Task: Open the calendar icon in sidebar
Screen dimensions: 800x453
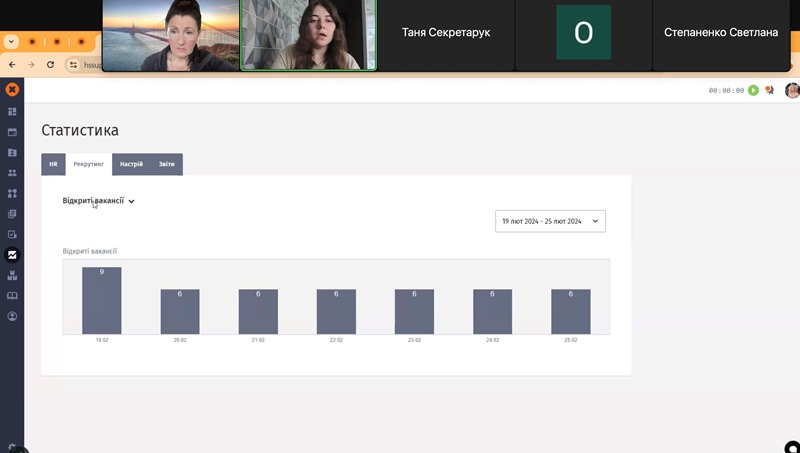Action: 12,132
